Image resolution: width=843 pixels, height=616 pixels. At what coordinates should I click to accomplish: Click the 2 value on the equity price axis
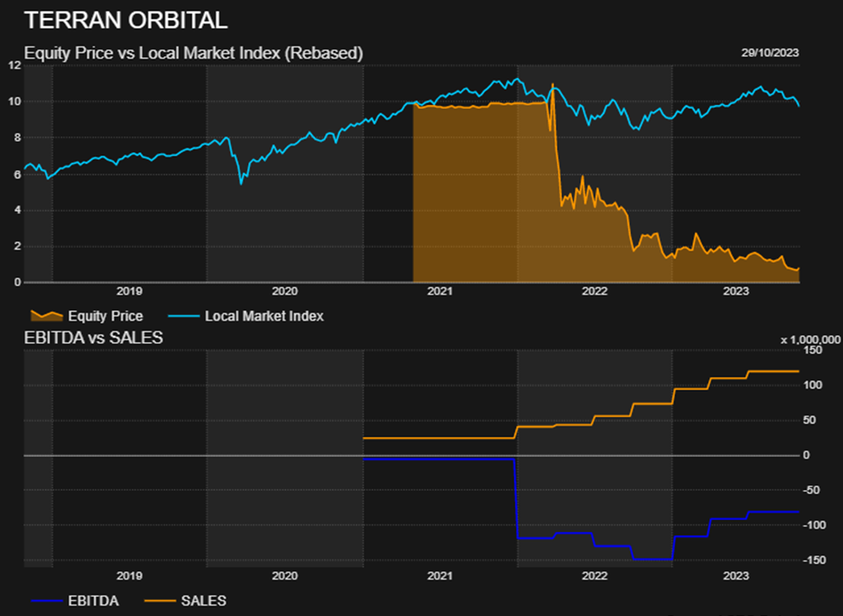click(x=18, y=246)
